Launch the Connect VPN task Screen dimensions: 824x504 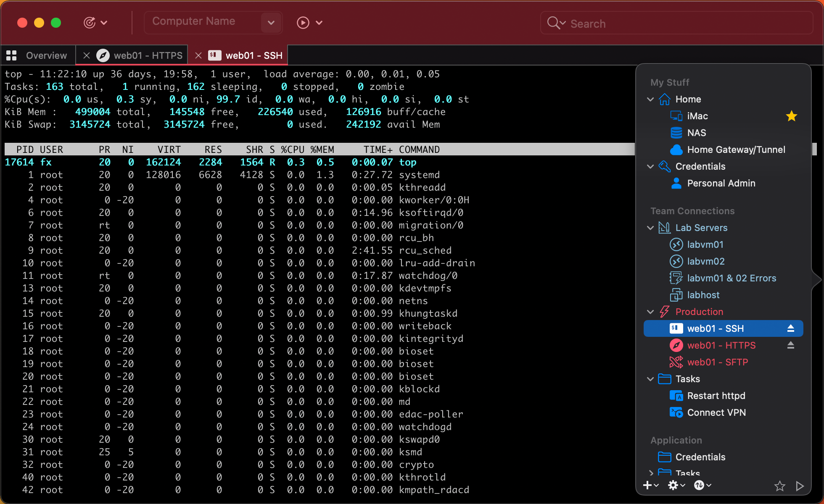click(716, 412)
